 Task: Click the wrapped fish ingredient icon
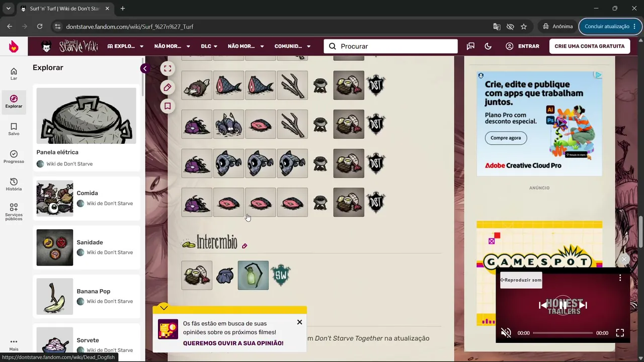coord(197,85)
